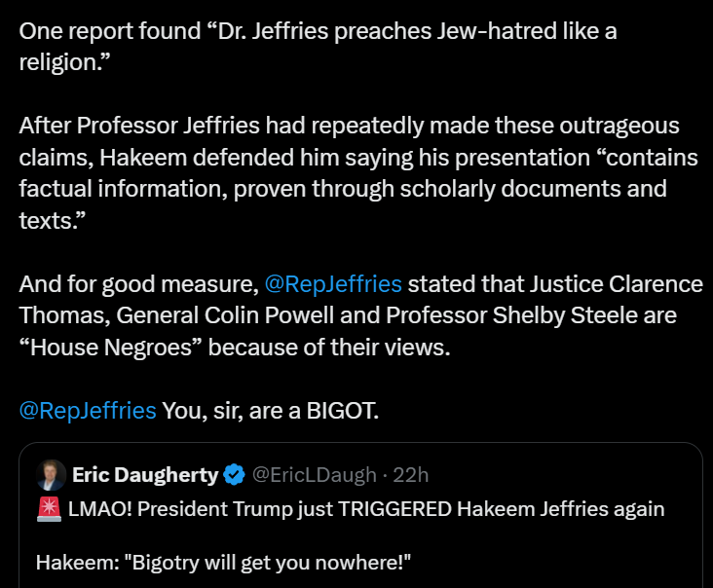Click the red siren emoji
This screenshot has height=588, width=713.
point(50,509)
